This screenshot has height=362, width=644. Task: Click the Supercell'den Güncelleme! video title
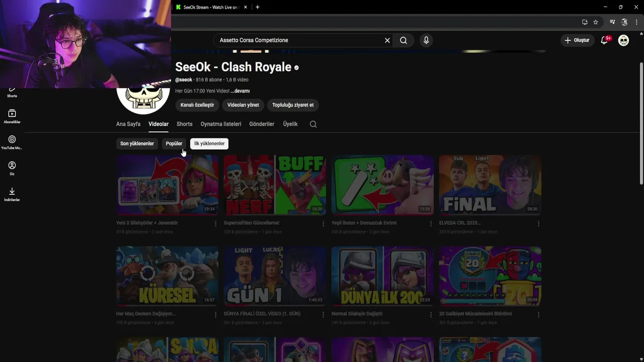(x=252, y=223)
